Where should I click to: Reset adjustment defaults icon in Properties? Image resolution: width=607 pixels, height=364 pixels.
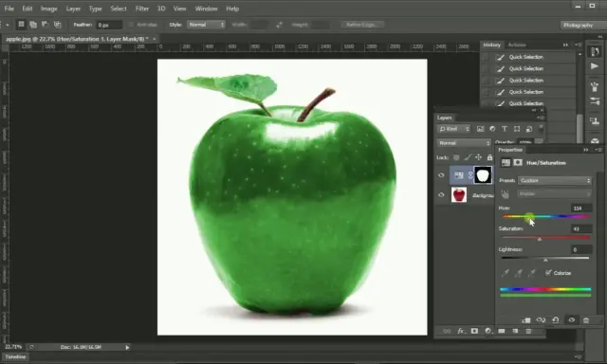click(556, 320)
